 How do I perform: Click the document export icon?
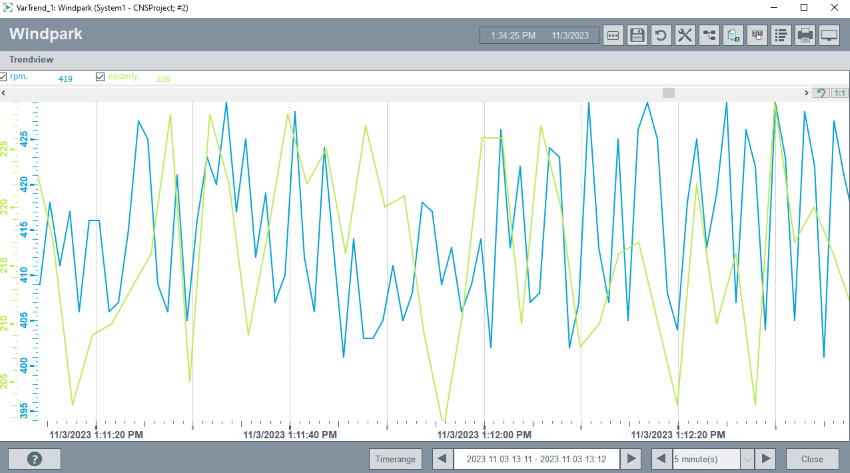tap(733, 35)
